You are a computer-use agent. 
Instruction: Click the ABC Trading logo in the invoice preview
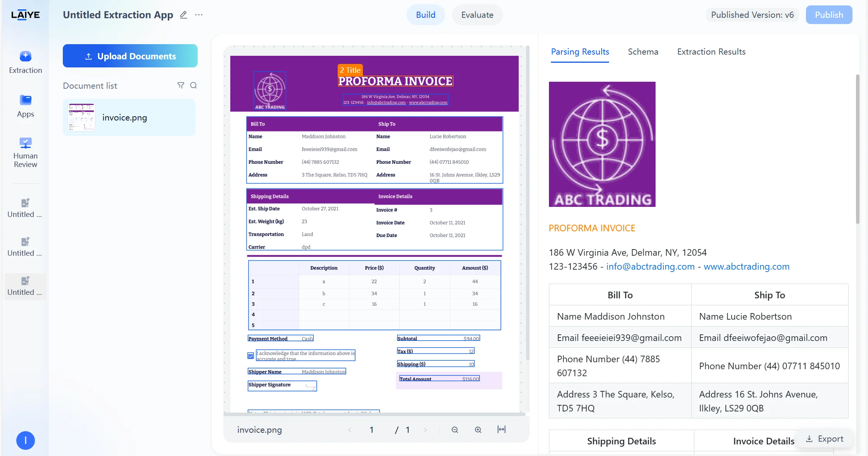270,91
